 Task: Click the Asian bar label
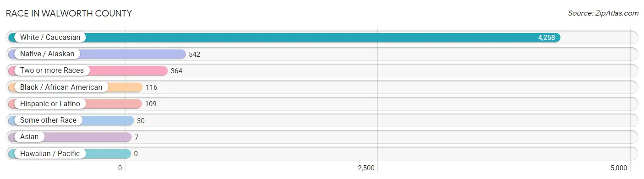[x=29, y=137]
